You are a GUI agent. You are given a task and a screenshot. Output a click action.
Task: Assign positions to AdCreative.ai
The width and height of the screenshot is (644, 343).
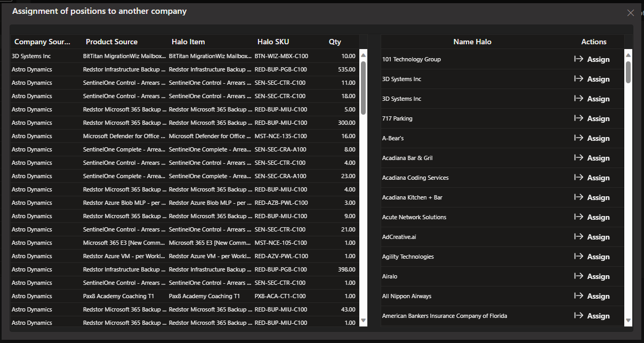pyautogui.click(x=592, y=237)
